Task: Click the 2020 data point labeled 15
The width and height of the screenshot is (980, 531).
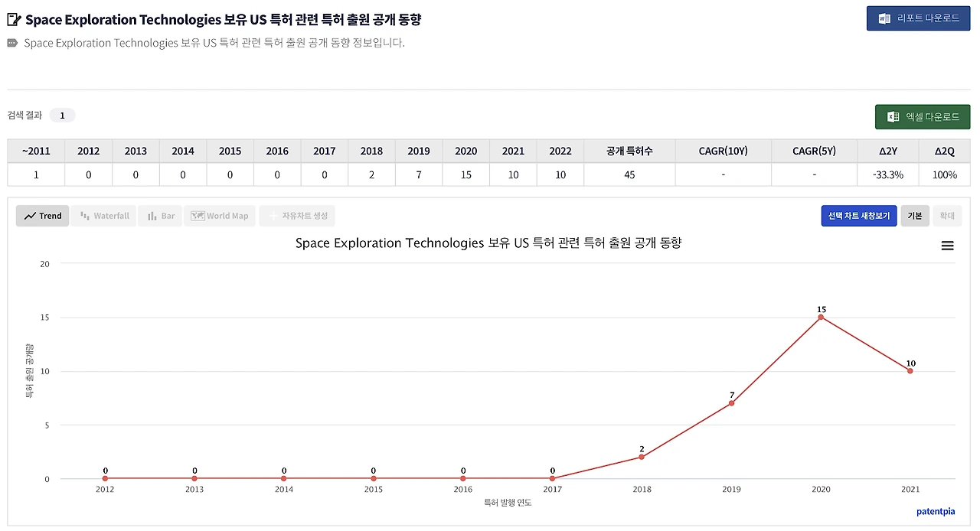Action: pos(821,317)
